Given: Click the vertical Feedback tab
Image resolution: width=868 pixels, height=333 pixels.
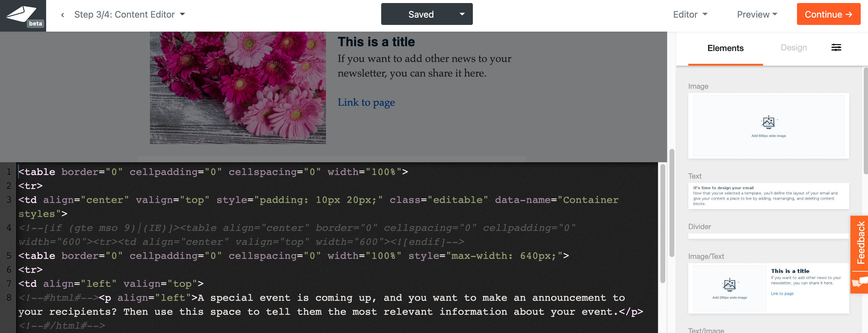Looking at the screenshot, I should point(860,242).
